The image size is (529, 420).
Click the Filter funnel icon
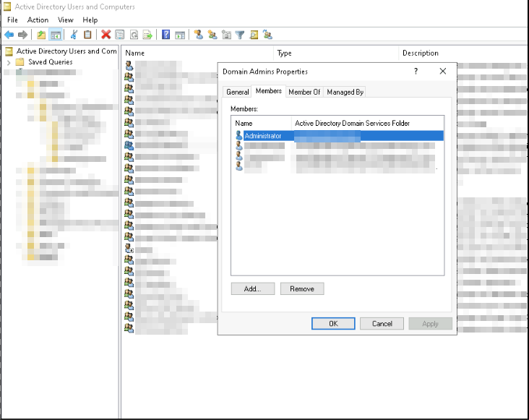click(x=239, y=35)
